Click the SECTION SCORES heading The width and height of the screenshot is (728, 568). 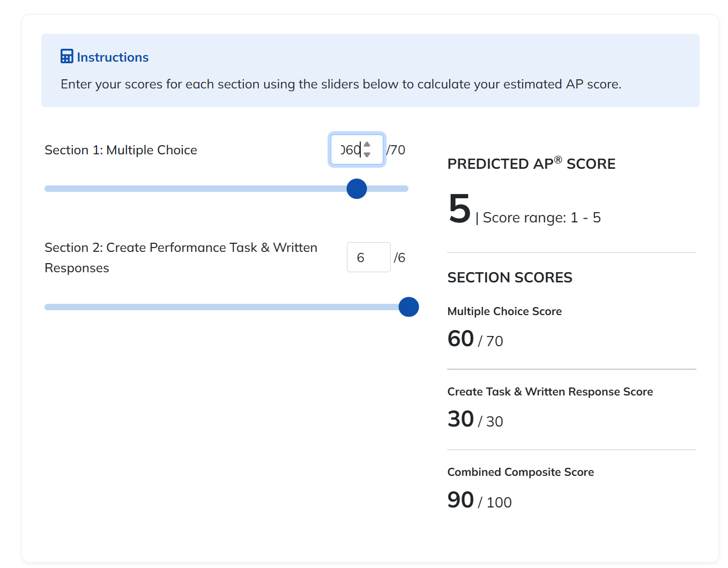[x=510, y=278]
